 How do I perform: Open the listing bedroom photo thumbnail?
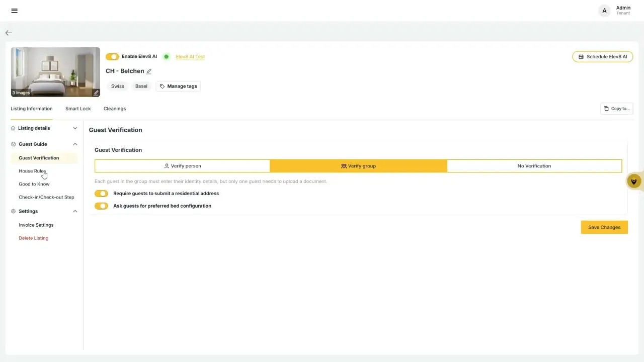pos(55,72)
